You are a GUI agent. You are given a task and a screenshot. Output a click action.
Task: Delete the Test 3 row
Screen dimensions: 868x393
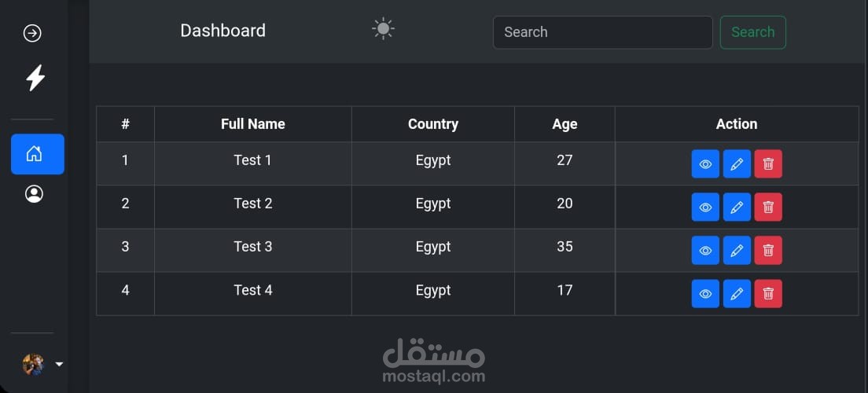[768, 251]
